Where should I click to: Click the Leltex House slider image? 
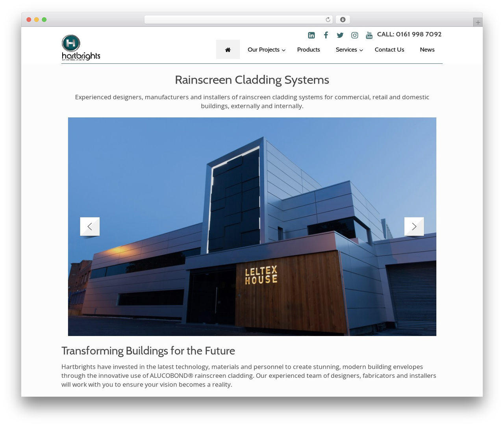coord(252,226)
